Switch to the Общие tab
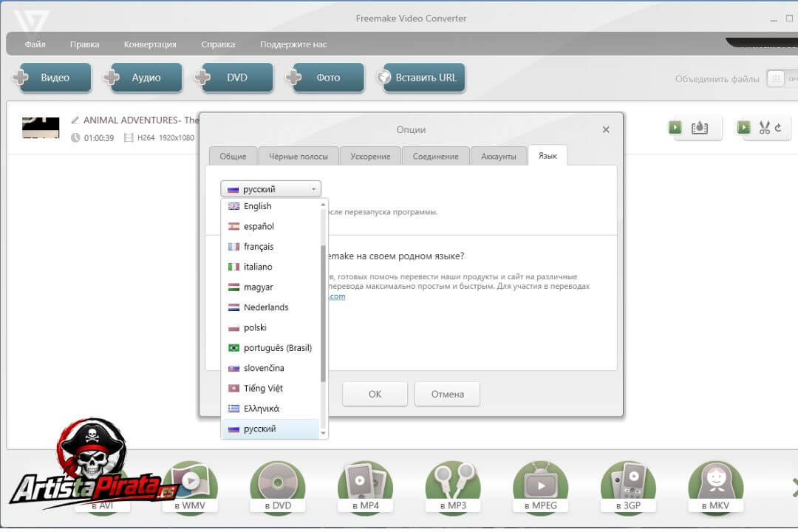The width and height of the screenshot is (798, 532). coord(233,157)
